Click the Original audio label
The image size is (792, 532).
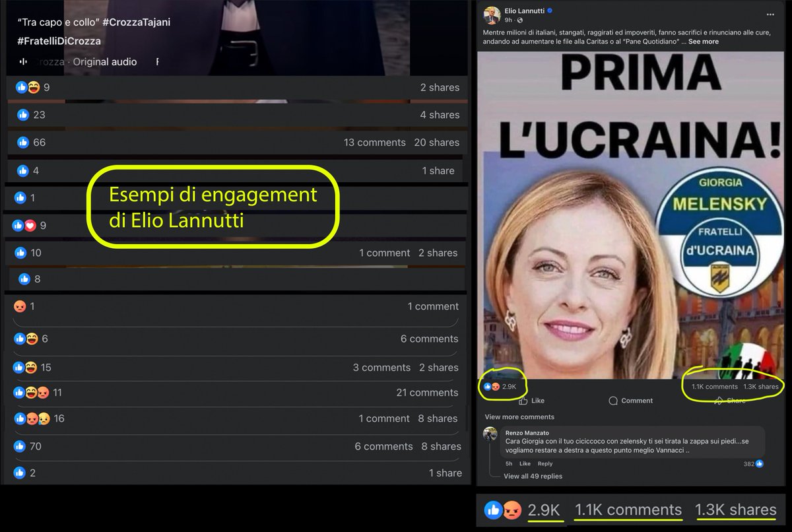105,61
